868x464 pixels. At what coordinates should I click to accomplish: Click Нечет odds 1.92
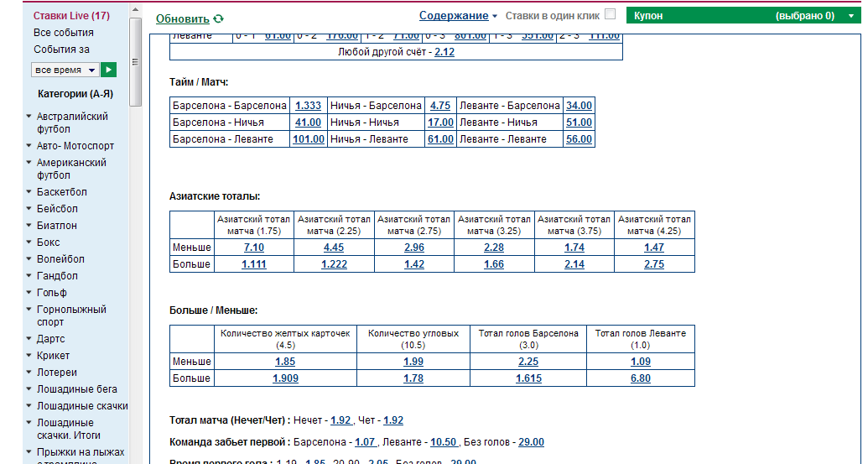pos(340,420)
